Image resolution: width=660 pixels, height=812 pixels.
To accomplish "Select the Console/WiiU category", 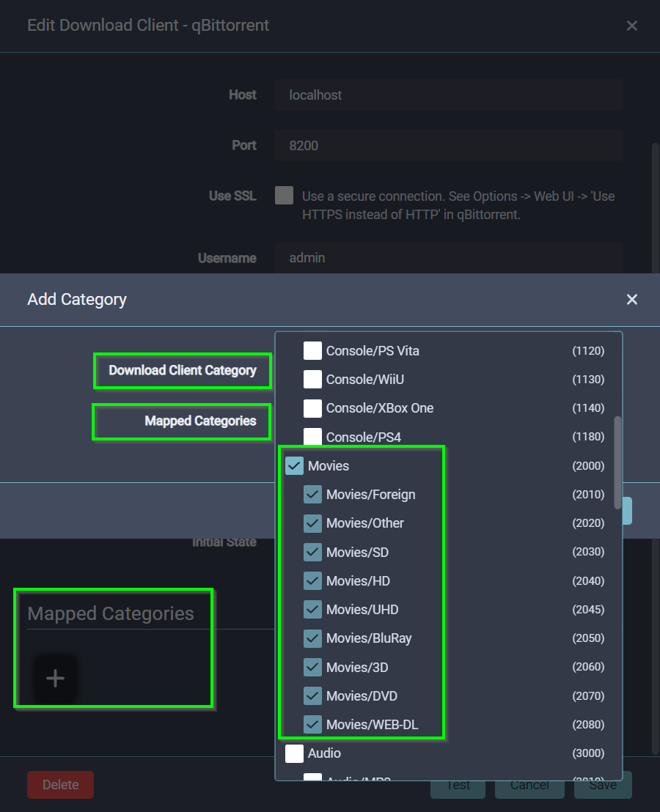I will tap(313, 380).
